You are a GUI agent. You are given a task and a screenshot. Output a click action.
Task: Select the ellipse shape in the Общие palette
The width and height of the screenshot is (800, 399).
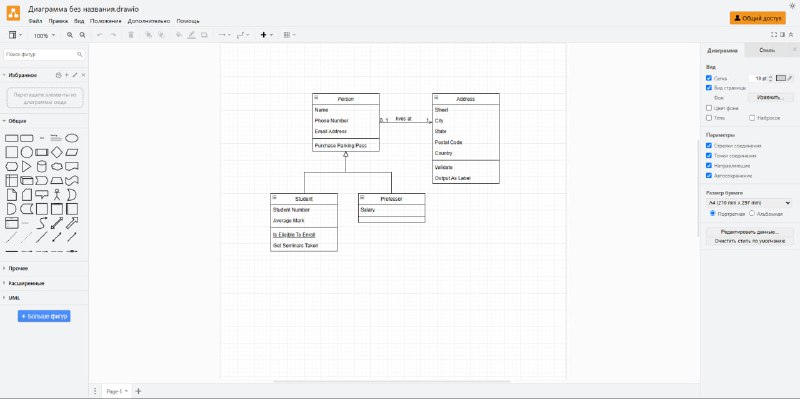[72, 138]
